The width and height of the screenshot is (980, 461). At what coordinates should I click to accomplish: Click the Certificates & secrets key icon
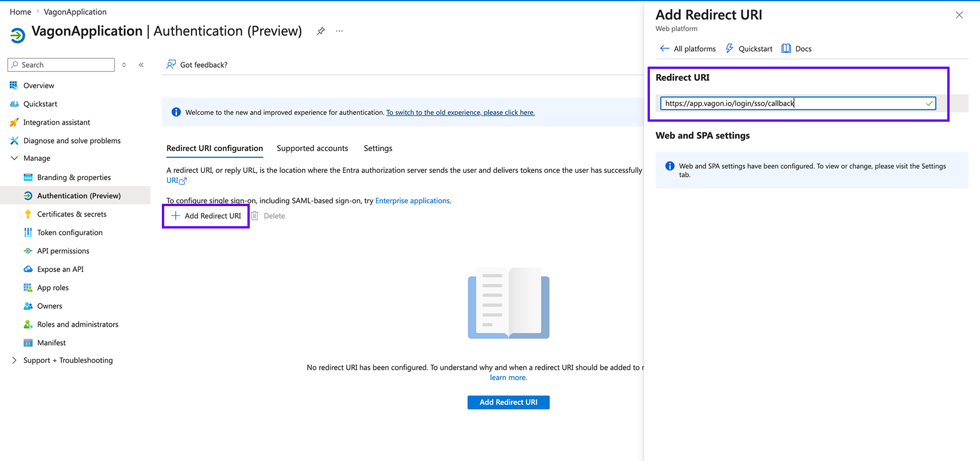(28, 214)
